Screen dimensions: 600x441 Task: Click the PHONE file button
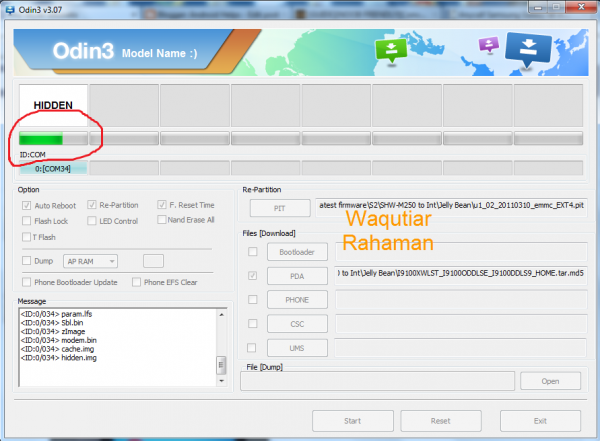[297, 300]
